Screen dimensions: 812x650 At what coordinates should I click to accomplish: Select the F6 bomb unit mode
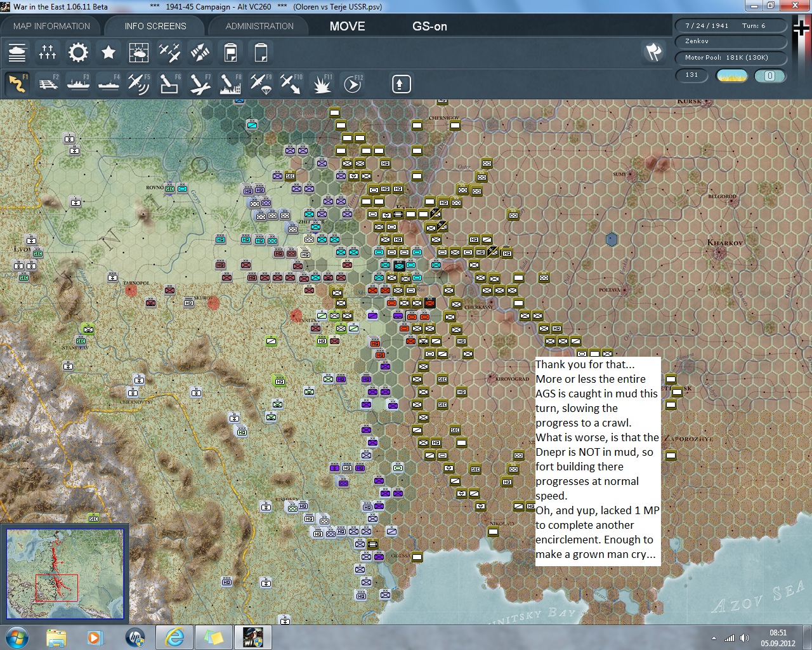169,84
